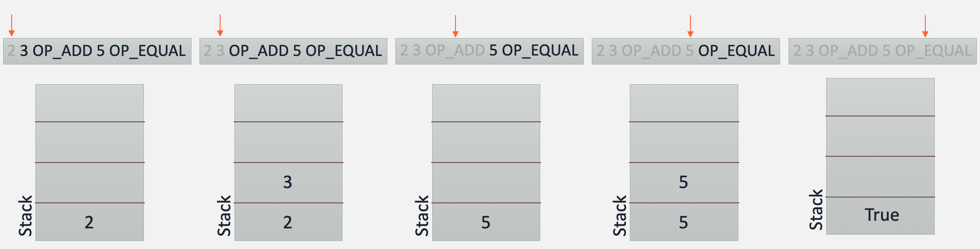Select the fully greyed-out fifth script bar
The width and height of the screenshot is (980, 249).
pyautogui.click(x=883, y=51)
